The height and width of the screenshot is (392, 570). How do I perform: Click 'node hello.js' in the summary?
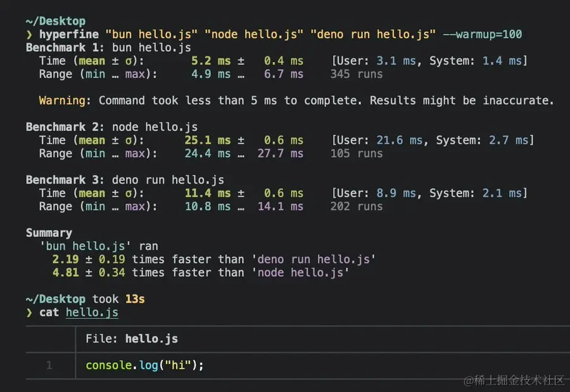[x=300, y=273]
